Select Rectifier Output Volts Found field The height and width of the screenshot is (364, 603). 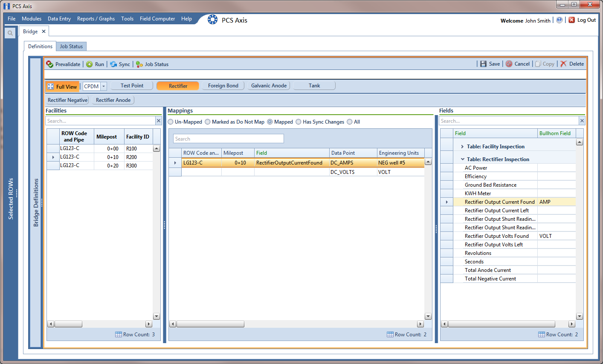pos(497,236)
